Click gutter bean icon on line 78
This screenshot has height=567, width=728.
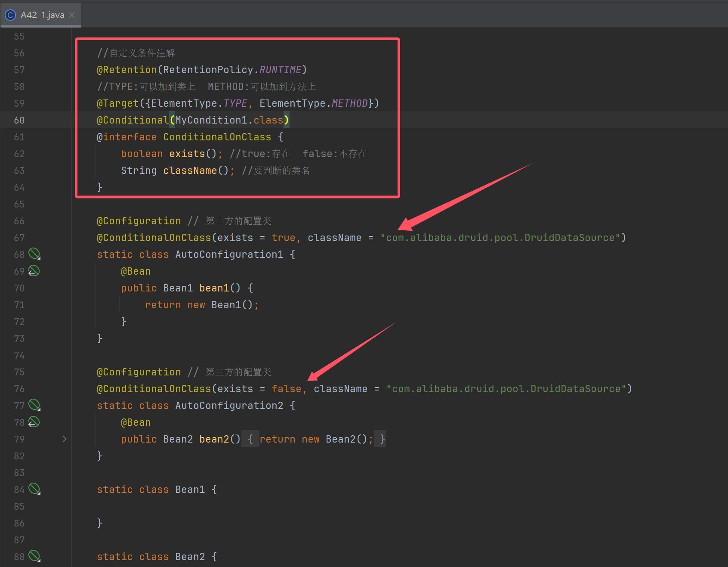[34, 422]
